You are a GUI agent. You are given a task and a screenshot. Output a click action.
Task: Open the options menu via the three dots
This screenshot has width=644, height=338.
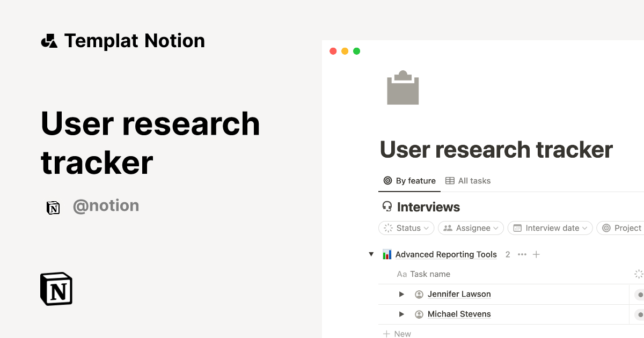click(x=522, y=254)
